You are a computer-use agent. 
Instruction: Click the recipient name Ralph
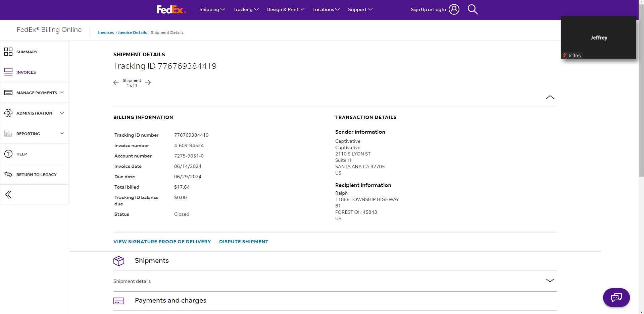click(341, 193)
